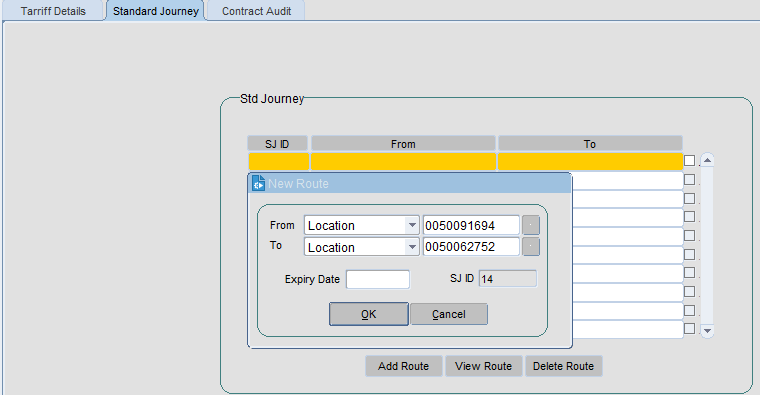Tick the seventh row checkbox in Std Journey
The width and height of the screenshot is (760, 395).
(689, 273)
